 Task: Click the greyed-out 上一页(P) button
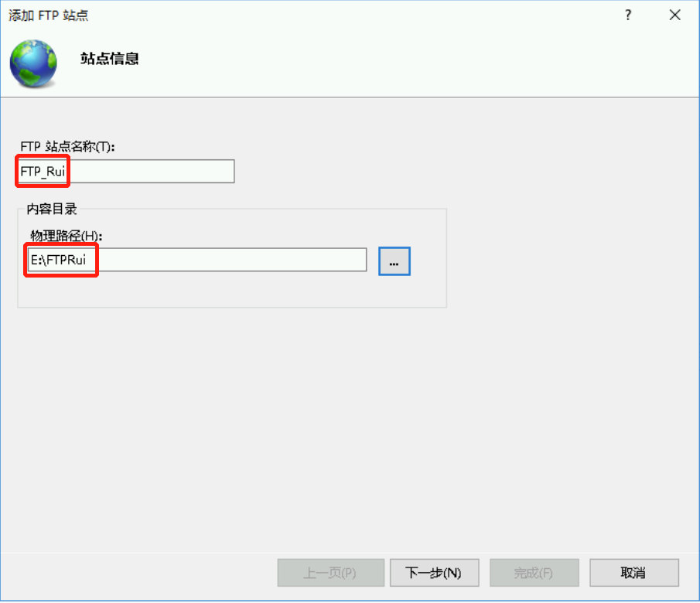pyautogui.click(x=330, y=573)
